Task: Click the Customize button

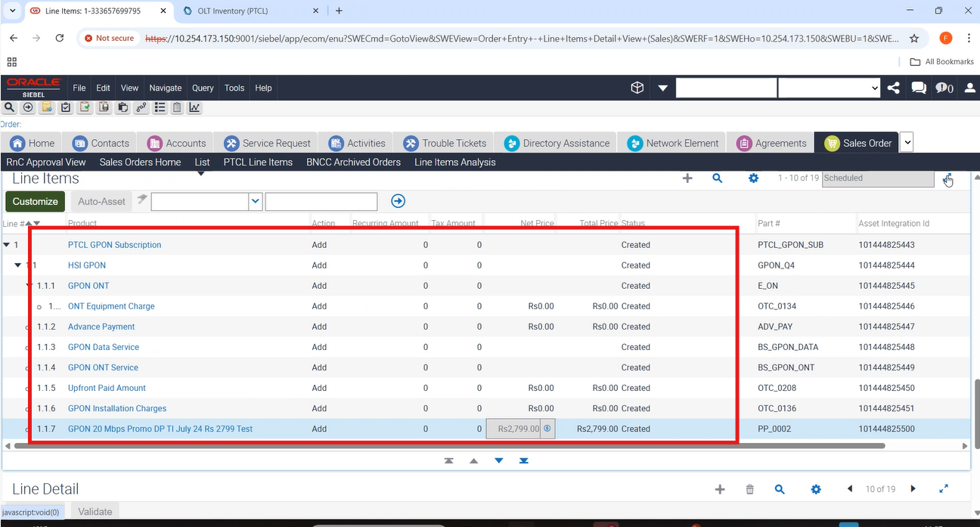Action: coord(36,201)
